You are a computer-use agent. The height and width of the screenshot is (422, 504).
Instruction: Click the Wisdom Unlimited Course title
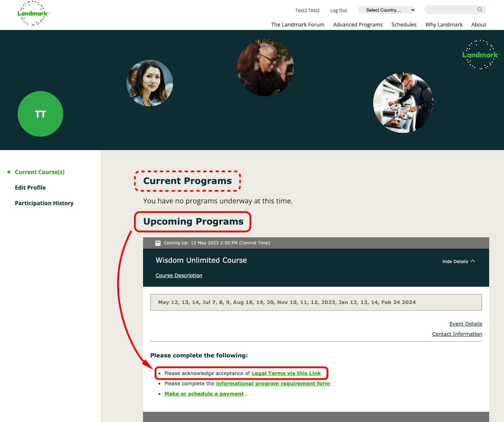[x=201, y=260]
